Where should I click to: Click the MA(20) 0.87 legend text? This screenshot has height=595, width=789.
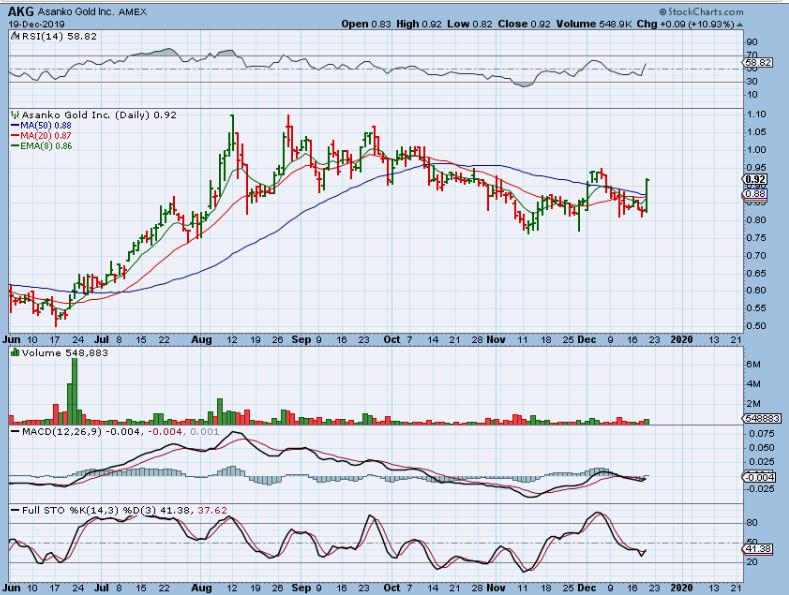[x=45, y=136]
